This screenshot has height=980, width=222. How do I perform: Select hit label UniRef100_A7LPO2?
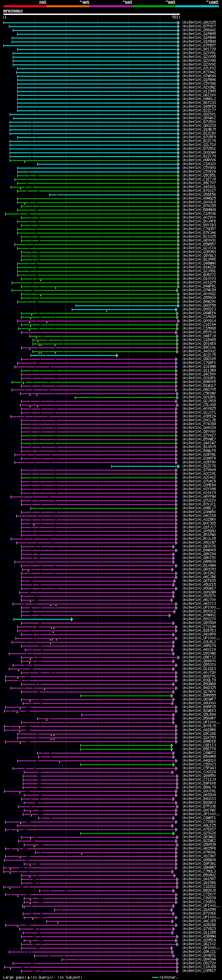pos(199,68)
